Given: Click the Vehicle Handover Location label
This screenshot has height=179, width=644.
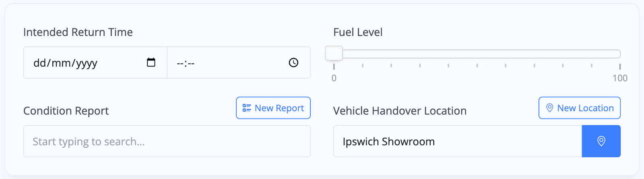Looking at the screenshot, I should pos(400,111).
